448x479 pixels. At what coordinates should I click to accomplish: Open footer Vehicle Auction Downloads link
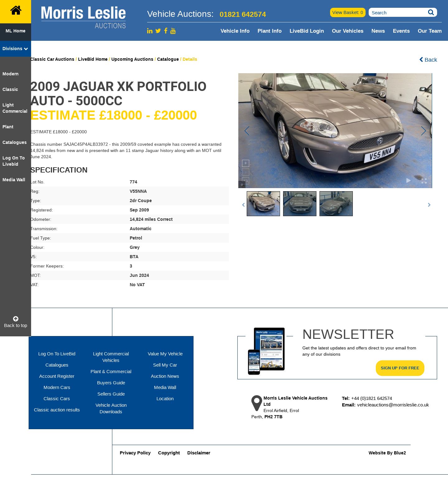[111, 408]
